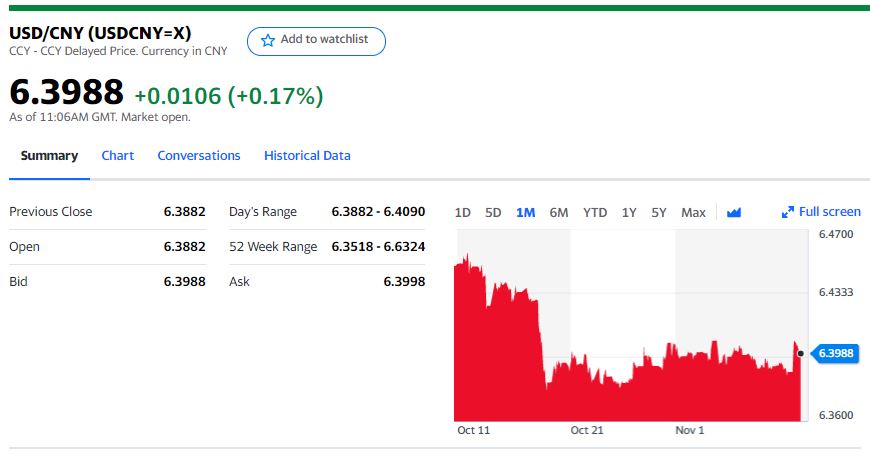Click the Add to watchlist button
The image size is (870, 458).
pos(316,41)
